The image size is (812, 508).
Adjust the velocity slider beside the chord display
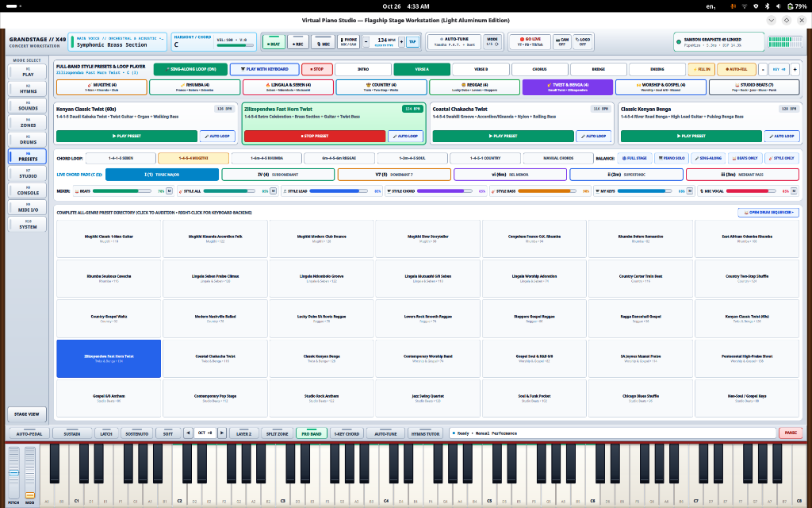pos(236,45)
